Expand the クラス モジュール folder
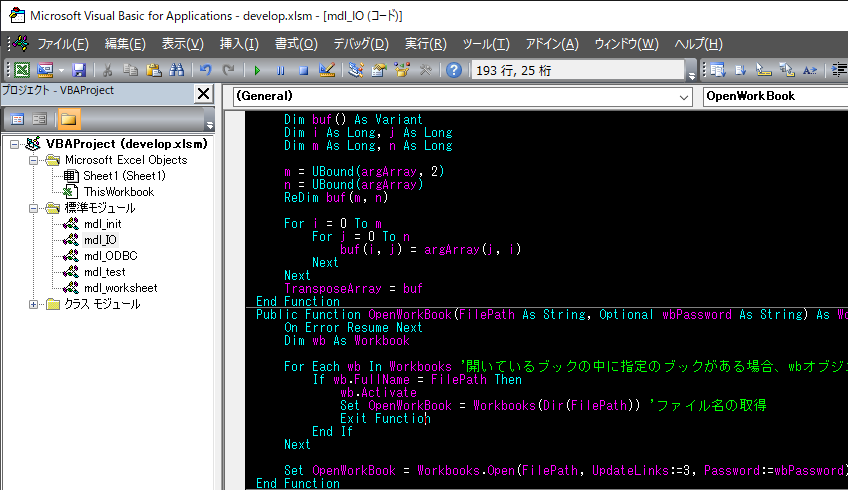The width and height of the screenshot is (848, 490). point(34,304)
